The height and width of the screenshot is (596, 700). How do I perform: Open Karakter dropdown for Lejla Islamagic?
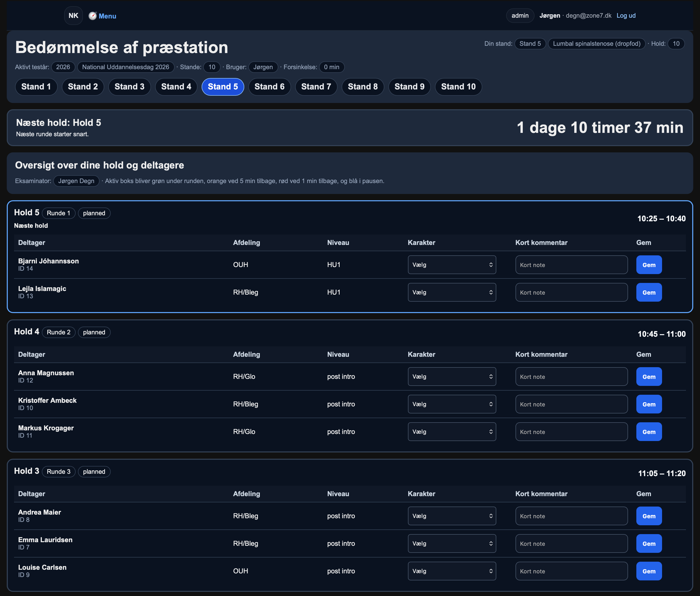click(x=452, y=292)
